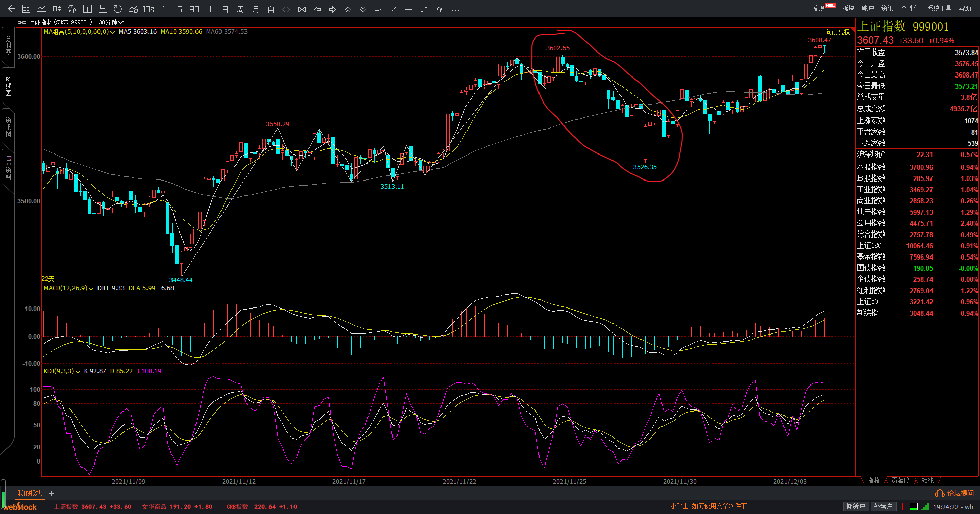The width and height of the screenshot is (980, 514).
Task: Add a new board with the plus button
Action: point(52,493)
